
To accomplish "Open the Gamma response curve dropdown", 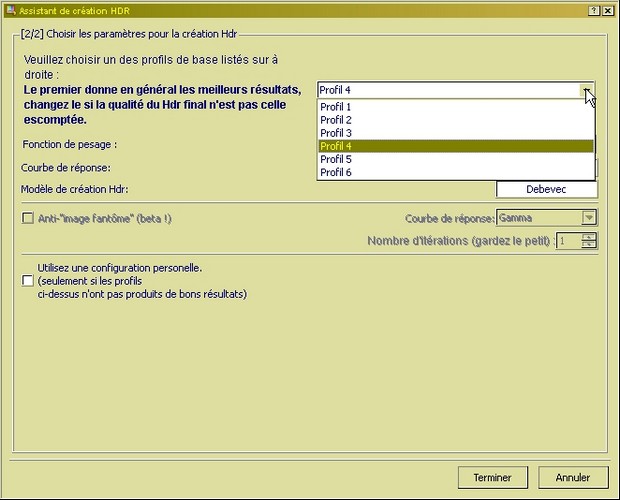I will click(x=589, y=217).
